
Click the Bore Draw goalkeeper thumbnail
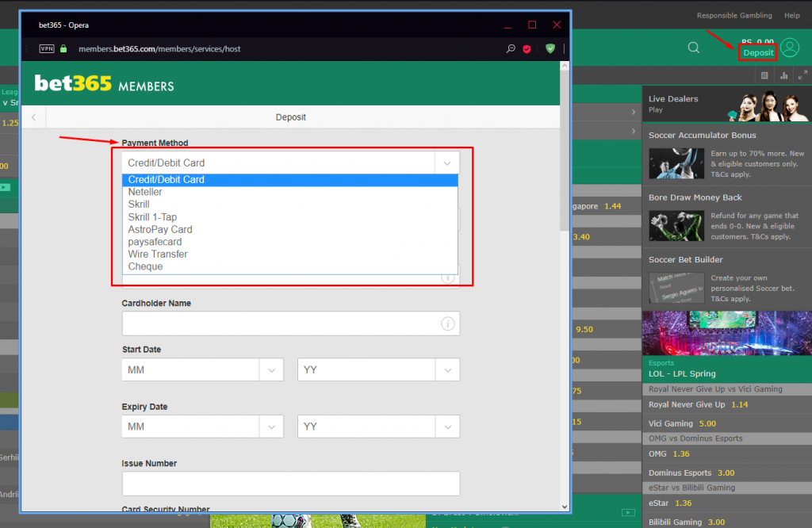[x=676, y=226]
